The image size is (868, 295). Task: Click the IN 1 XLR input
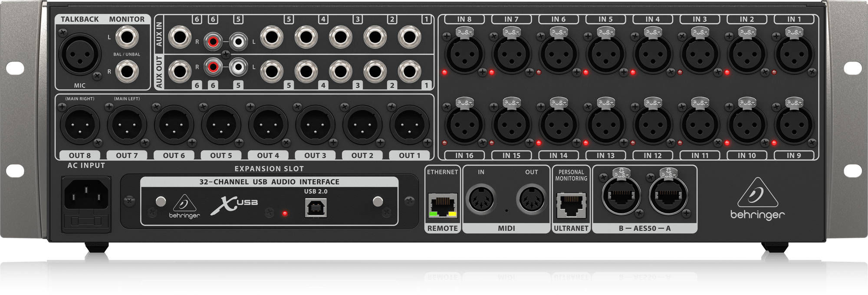point(794,54)
